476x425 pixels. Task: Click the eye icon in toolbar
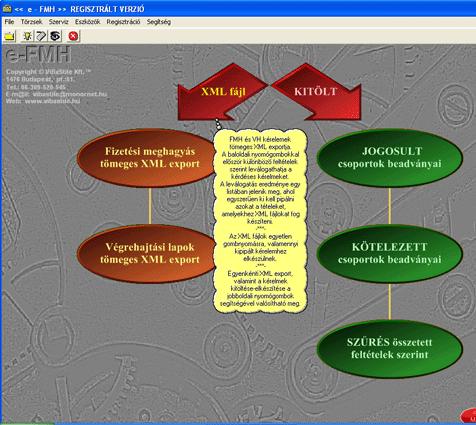55,36
